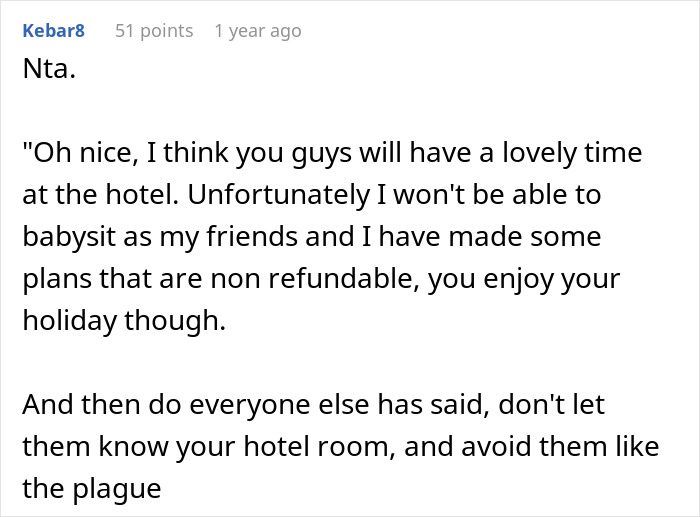Click the word babysit in the comment

(69, 237)
